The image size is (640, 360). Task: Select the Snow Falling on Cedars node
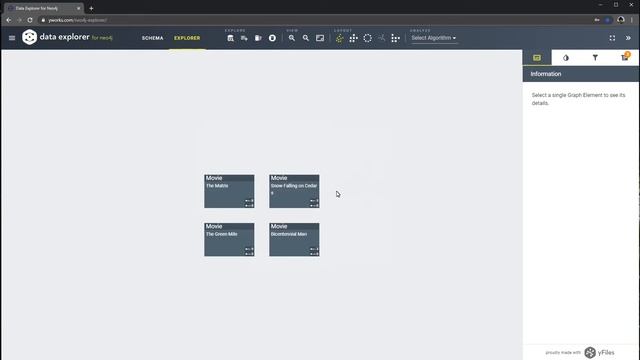pyautogui.click(x=294, y=191)
